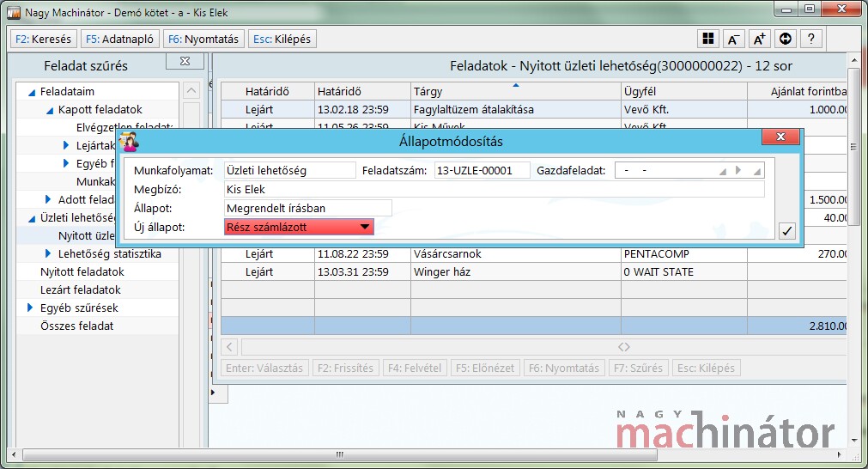Click the round arrow icon in the toolbar
Screen dimensions: 868x469
pos(785,39)
